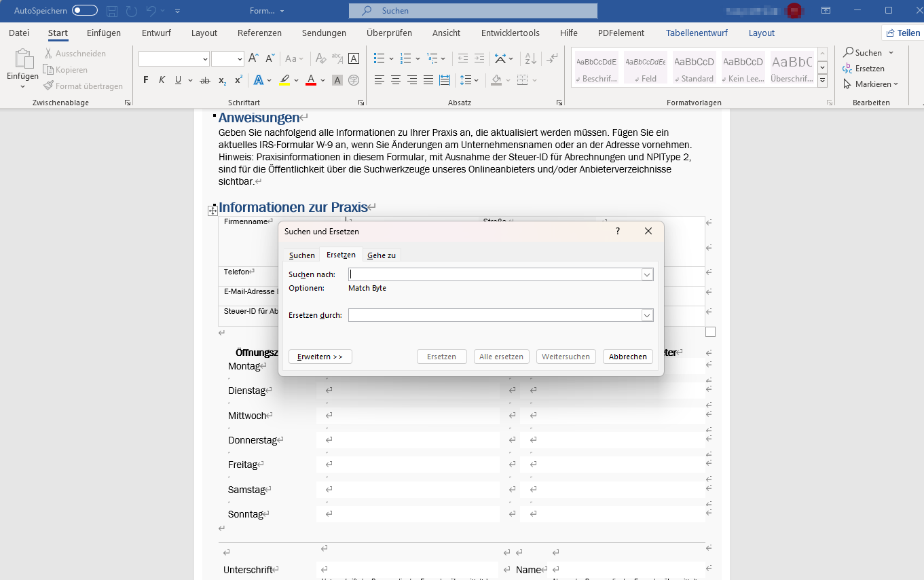Click the table move handle
Image resolution: width=924 pixels, height=580 pixels.
(212, 211)
